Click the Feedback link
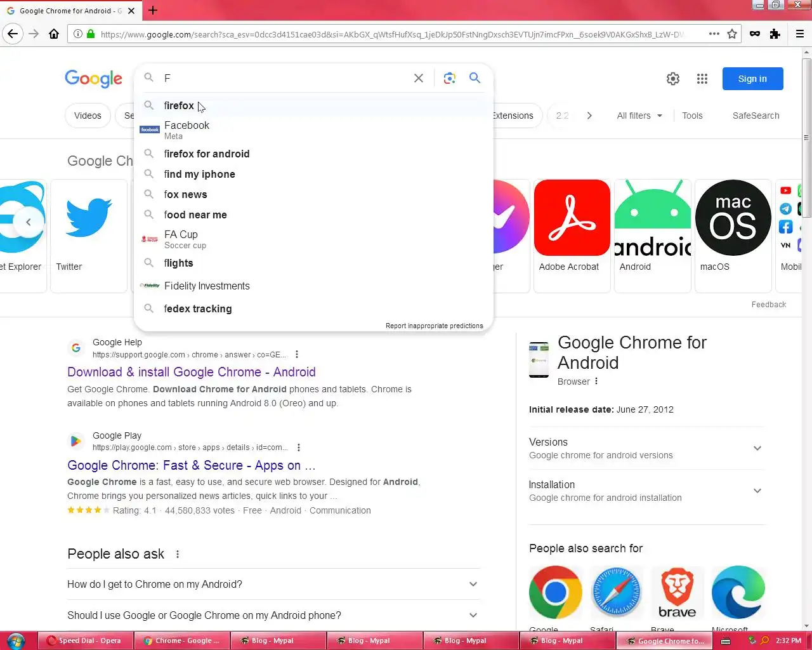Viewport: 812px width, 650px height. pos(769,305)
